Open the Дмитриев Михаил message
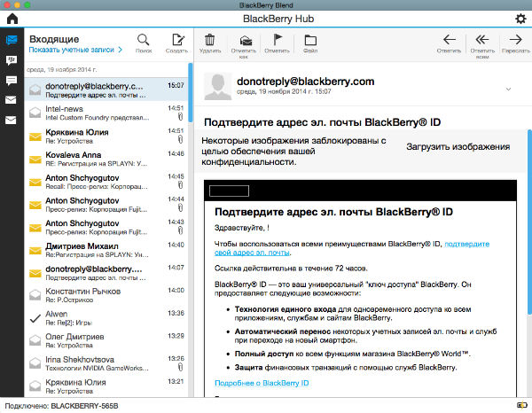Image resolution: width=532 pixels, height=413 pixels. pyautogui.click(x=106, y=249)
